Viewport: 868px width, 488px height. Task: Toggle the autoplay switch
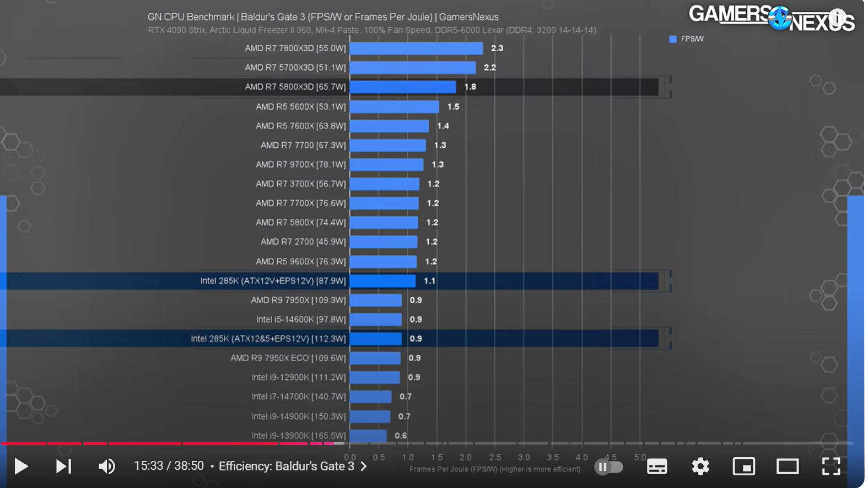(x=609, y=467)
